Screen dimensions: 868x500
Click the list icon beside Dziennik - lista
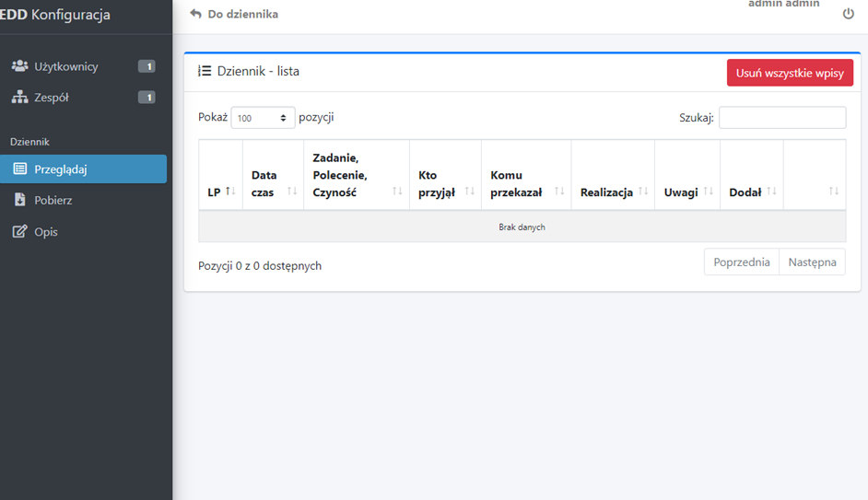205,71
